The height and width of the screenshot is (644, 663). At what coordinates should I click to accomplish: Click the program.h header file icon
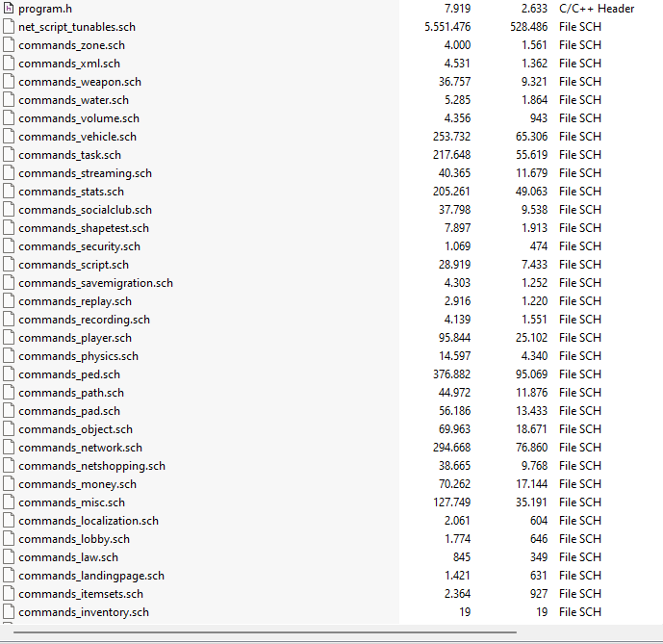pyautogui.click(x=9, y=8)
